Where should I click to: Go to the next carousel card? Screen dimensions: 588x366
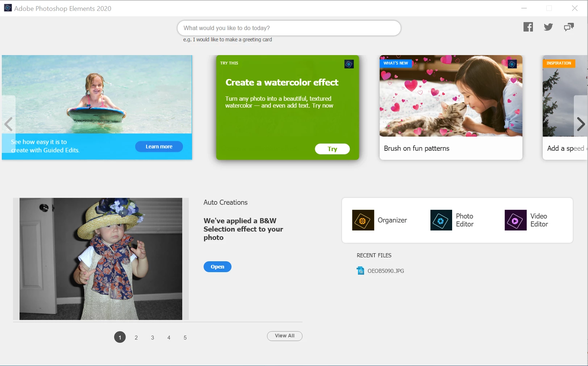581,124
